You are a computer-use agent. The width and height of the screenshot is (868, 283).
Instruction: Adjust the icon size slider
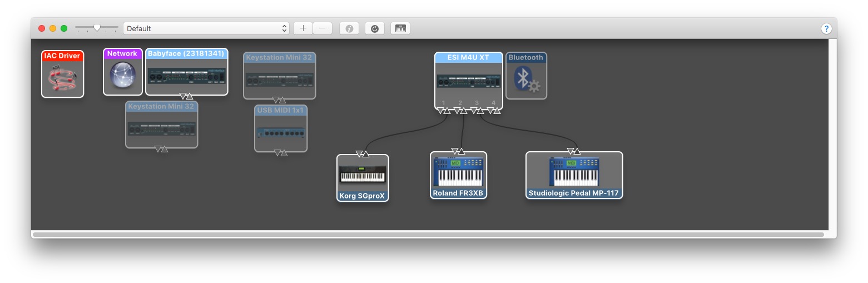97,27
